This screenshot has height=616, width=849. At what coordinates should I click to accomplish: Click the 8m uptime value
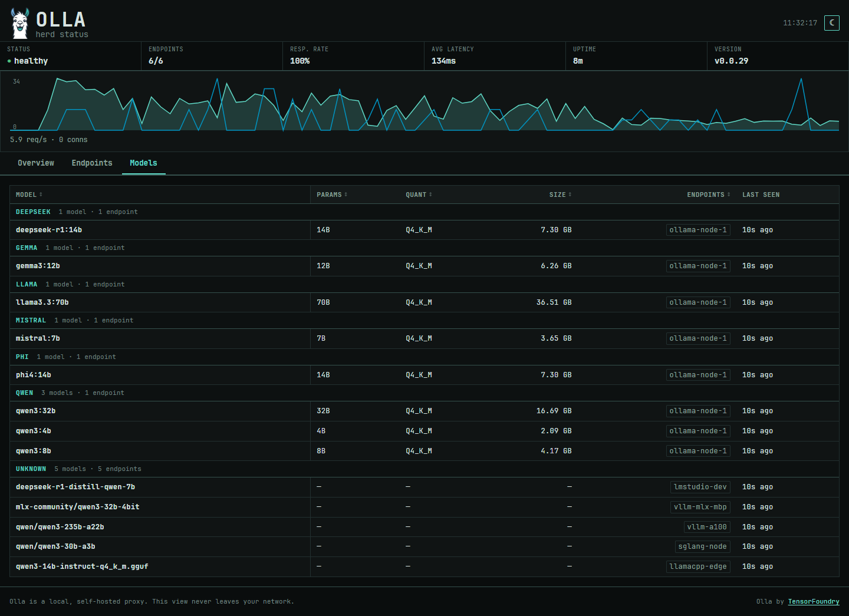[578, 61]
